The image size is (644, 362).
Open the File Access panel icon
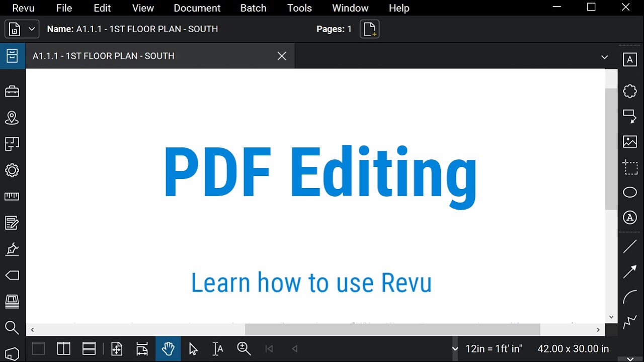[12, 55]
